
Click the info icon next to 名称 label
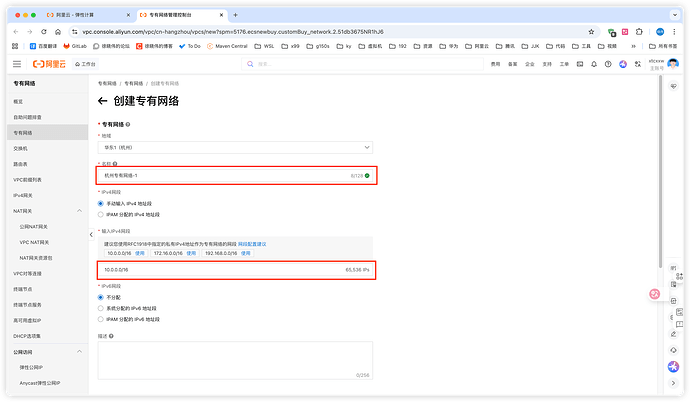[x=115, y=163]
